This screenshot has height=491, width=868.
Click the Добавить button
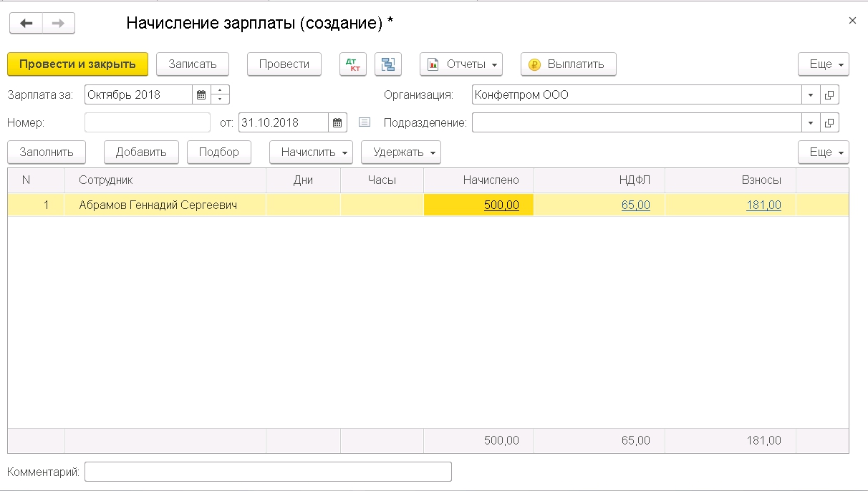[141, 152]
